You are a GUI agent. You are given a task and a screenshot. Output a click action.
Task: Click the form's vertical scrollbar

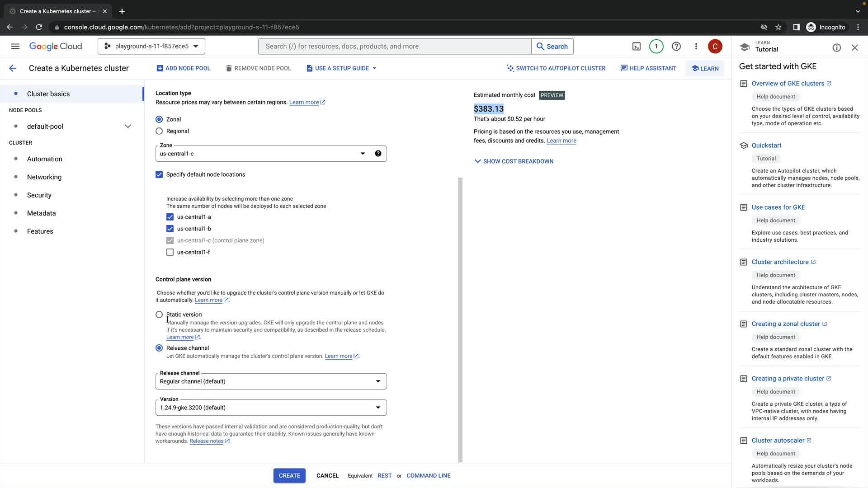click(x=460, y=316)
